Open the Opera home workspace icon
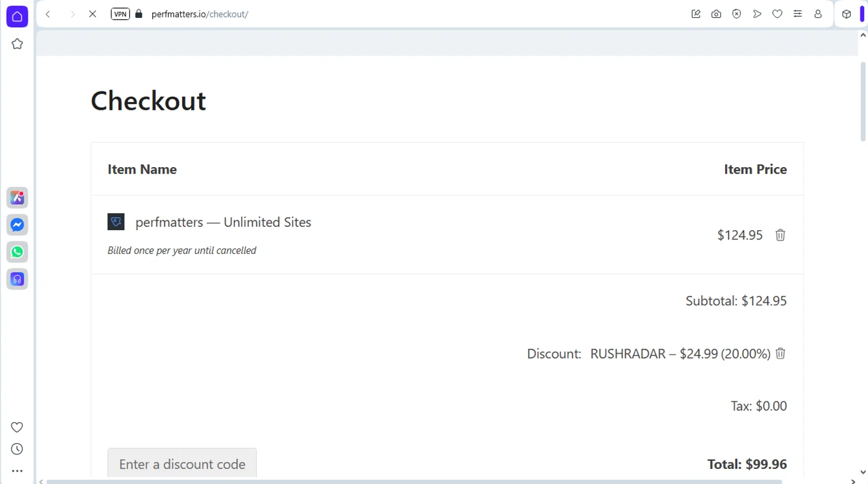868x484 pixels. pyautogui.click(x=17, y=17)
